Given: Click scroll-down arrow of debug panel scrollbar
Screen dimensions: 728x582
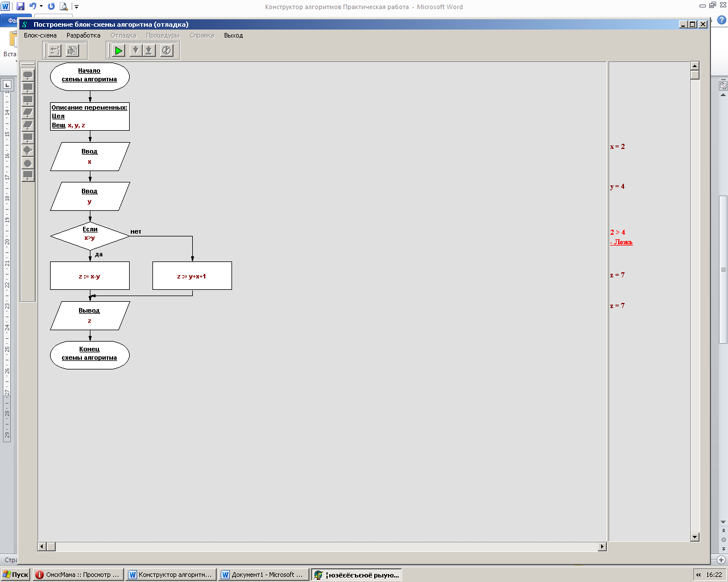Looking at the screenshot, I should tap(694, 537).
